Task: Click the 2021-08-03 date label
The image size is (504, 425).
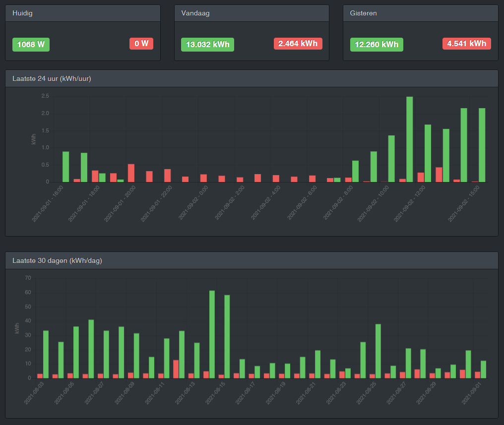Action: click(x=34, y=393)
